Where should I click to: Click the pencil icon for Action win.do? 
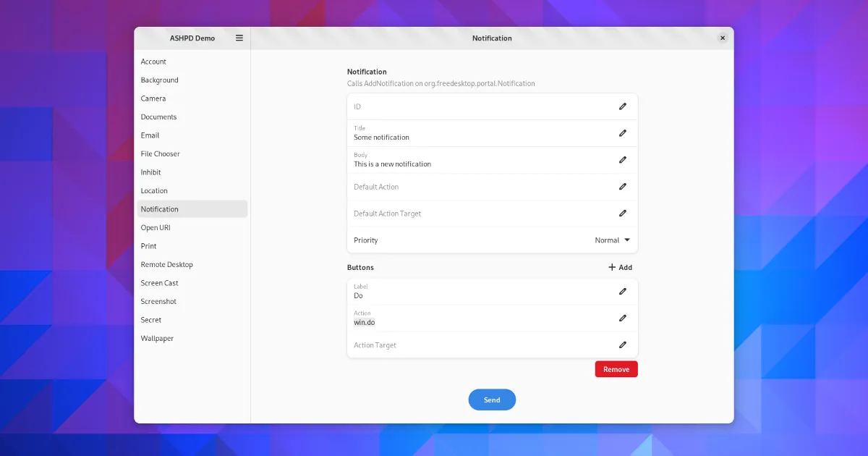tap(622, 318)
